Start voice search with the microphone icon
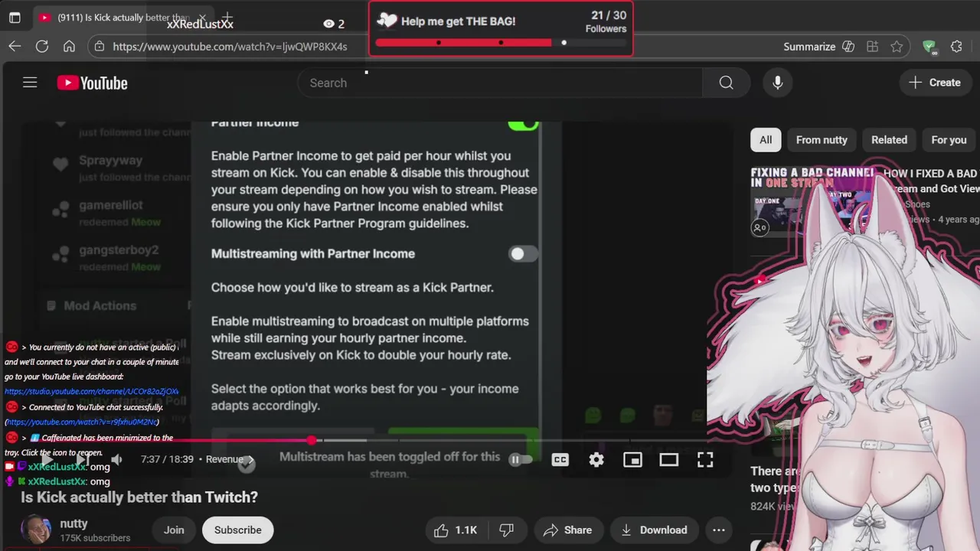The width and height of the screenshot is (980, 551). tap(778, 83)
